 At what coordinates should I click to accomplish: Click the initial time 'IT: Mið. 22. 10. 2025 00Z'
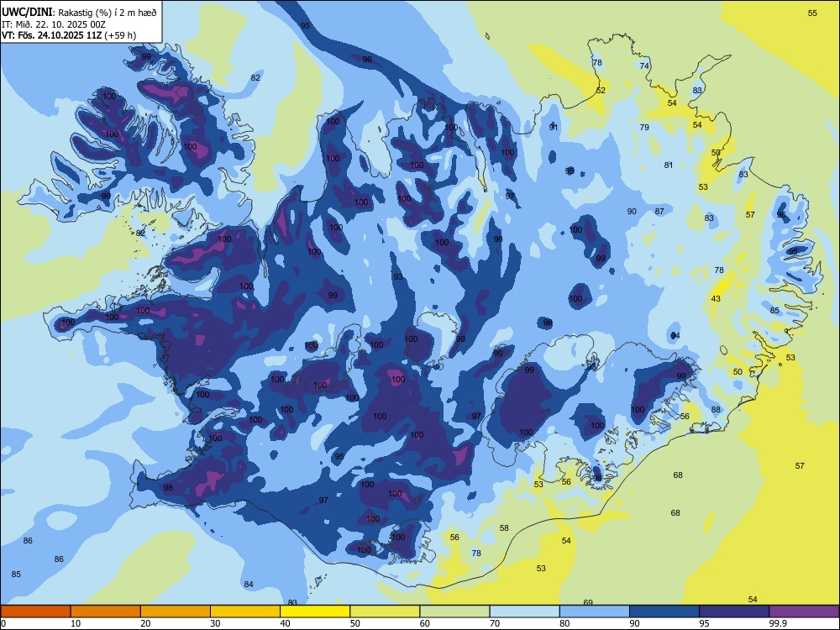54,24
